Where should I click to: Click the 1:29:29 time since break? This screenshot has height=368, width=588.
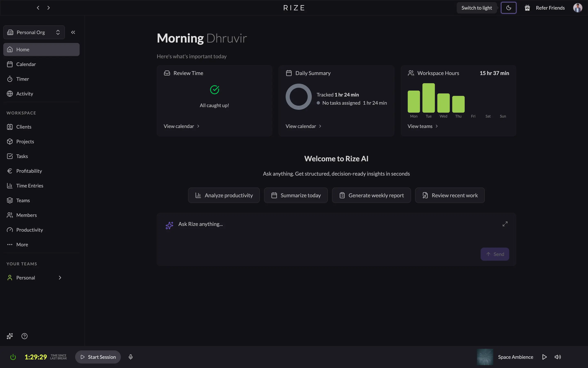(36, 357)
